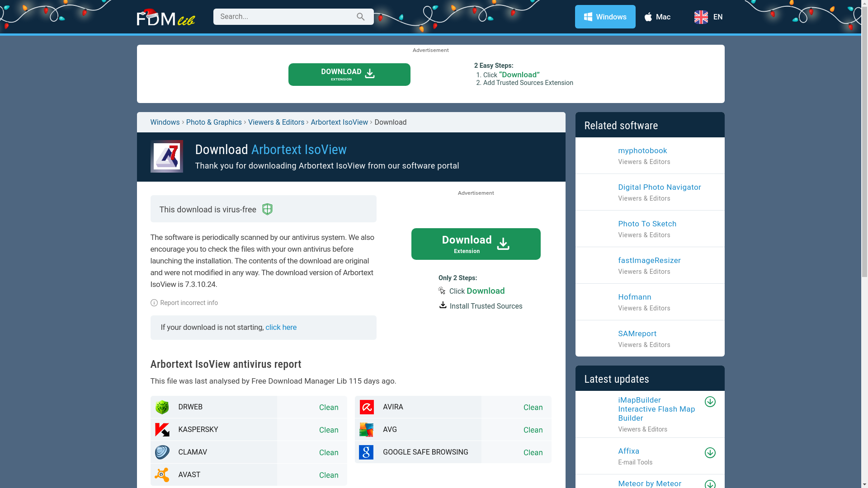The width and height of the screenshot is (868, 488).
Task: Click the green Download text under Only 2 Steps
Action: pos(486,291)
